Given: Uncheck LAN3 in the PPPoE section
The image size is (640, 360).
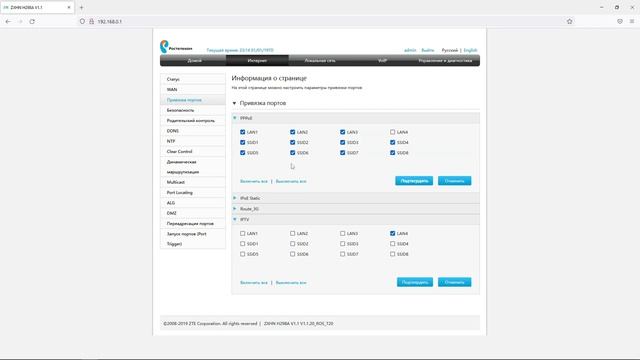Looking at the screenshot, I should pyautogui.click(x=342, y=132).
